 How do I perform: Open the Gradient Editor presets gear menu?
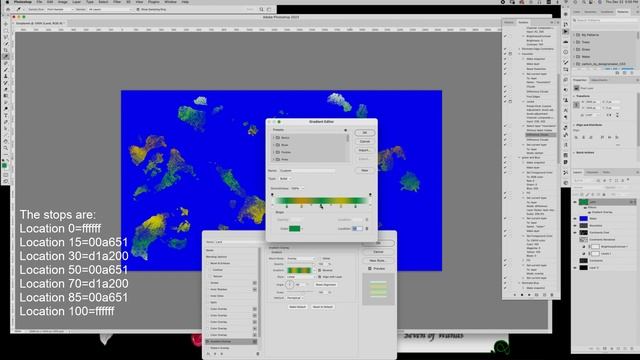coord(346,130)
